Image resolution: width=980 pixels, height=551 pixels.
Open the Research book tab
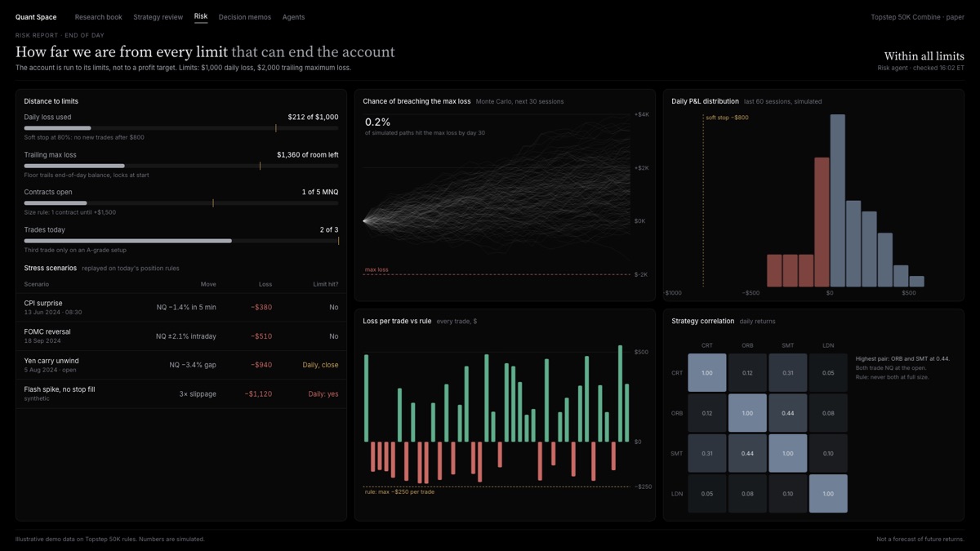click(98, 17)
